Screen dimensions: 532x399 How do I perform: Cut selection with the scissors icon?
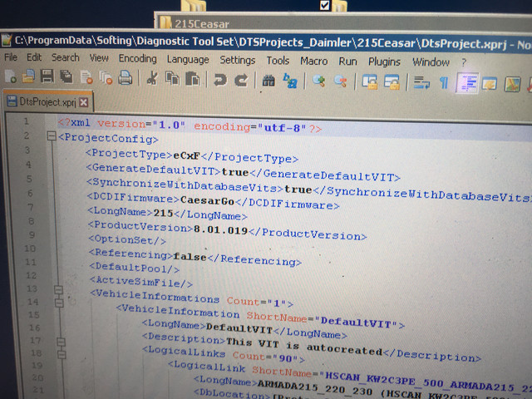click(152, 78)
